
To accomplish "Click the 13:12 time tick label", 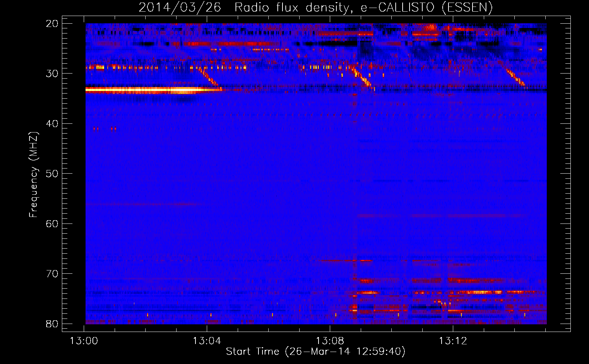I will click(453, 341).
